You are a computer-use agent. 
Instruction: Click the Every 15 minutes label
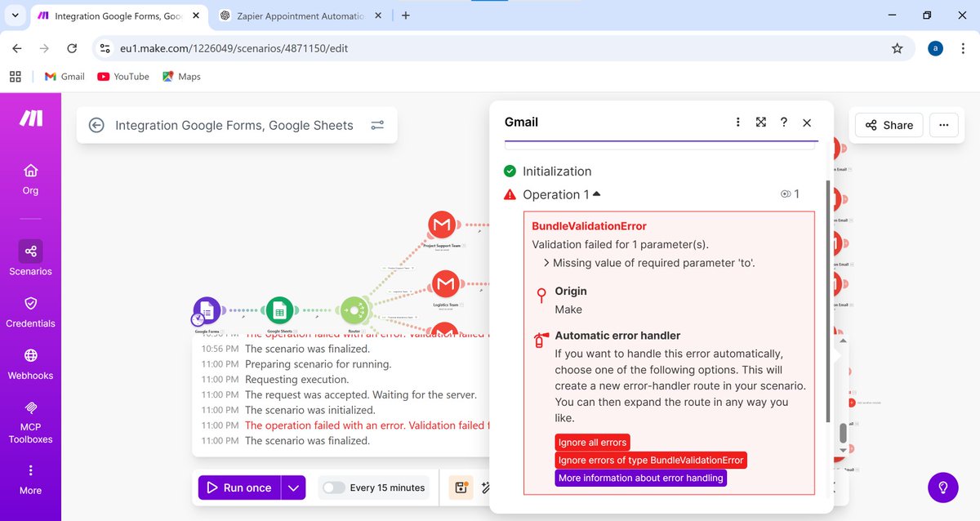tap(387, 488)
